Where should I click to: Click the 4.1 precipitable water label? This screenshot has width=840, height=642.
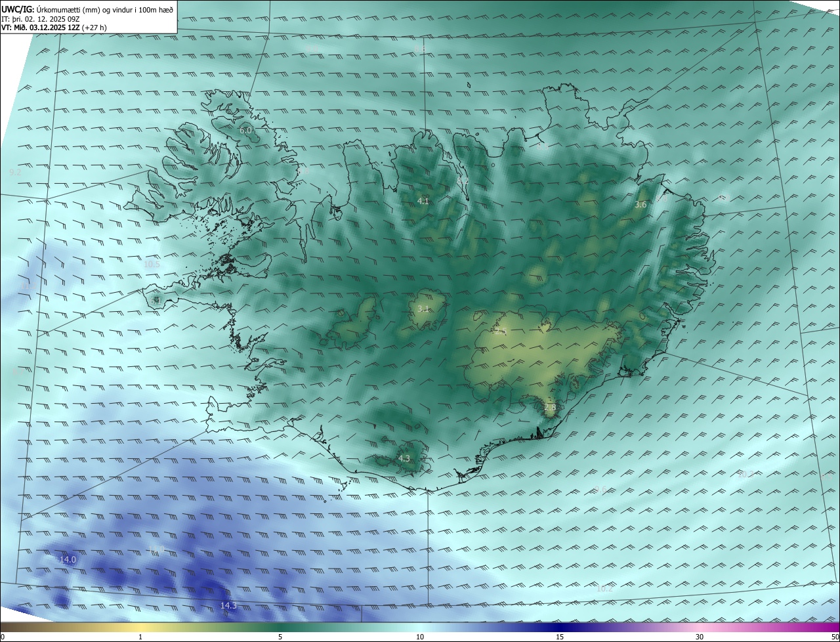coord(423,202)
